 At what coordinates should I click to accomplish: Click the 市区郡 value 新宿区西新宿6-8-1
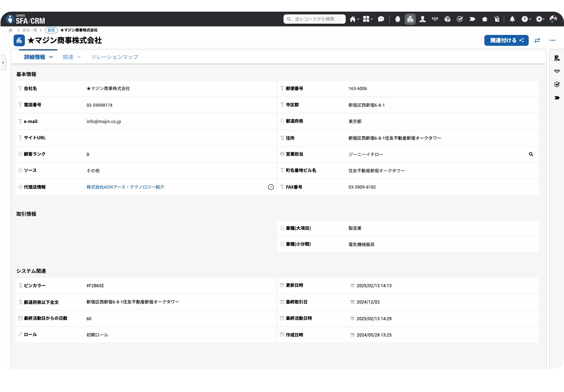(x=367, y=105)
